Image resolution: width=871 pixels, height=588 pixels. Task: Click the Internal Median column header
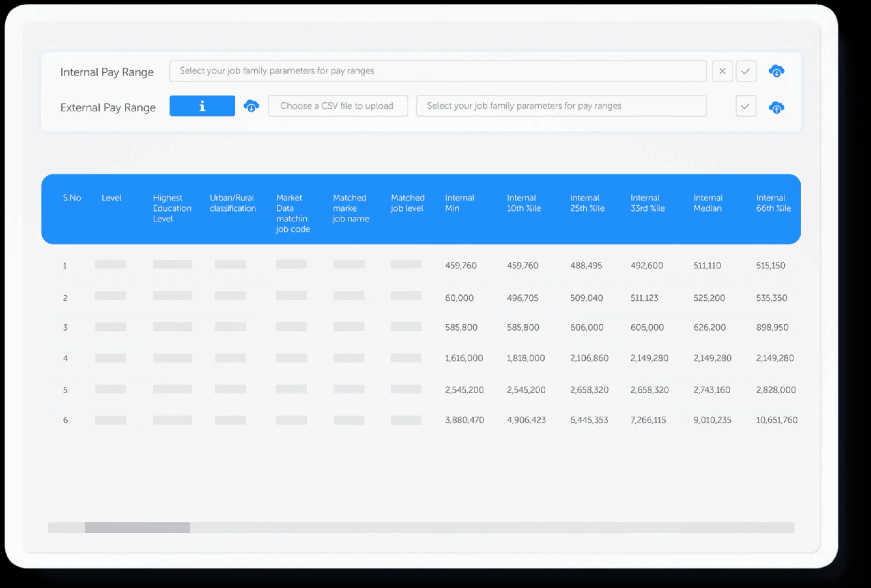[x=708, y=203]
